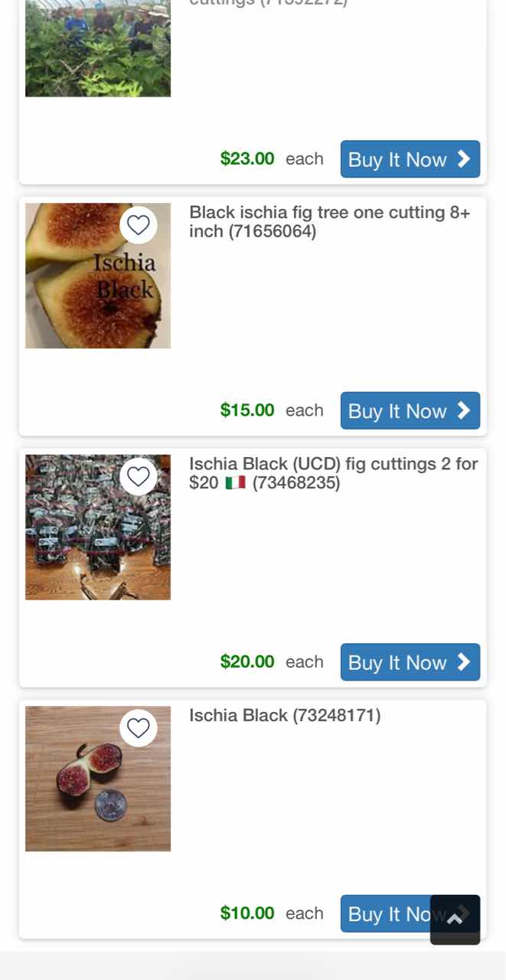The height and width of the screenshot is (980, 506).
Task: Click the chevron on the $20.00 Buy button
Action: [x=464, y=661]
